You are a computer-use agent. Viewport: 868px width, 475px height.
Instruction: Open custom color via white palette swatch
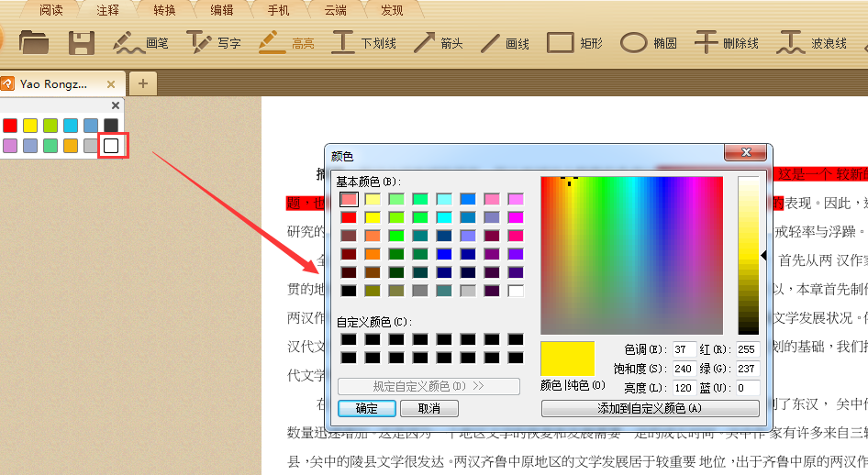pos(111,146)
